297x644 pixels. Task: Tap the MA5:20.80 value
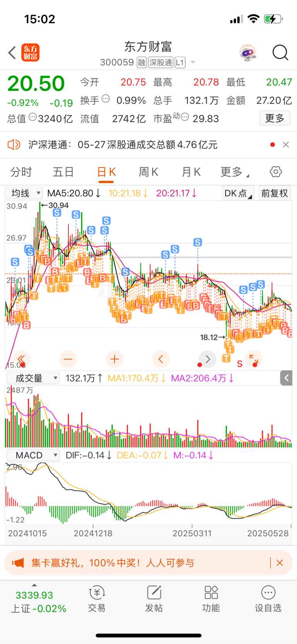pos(74,193)
